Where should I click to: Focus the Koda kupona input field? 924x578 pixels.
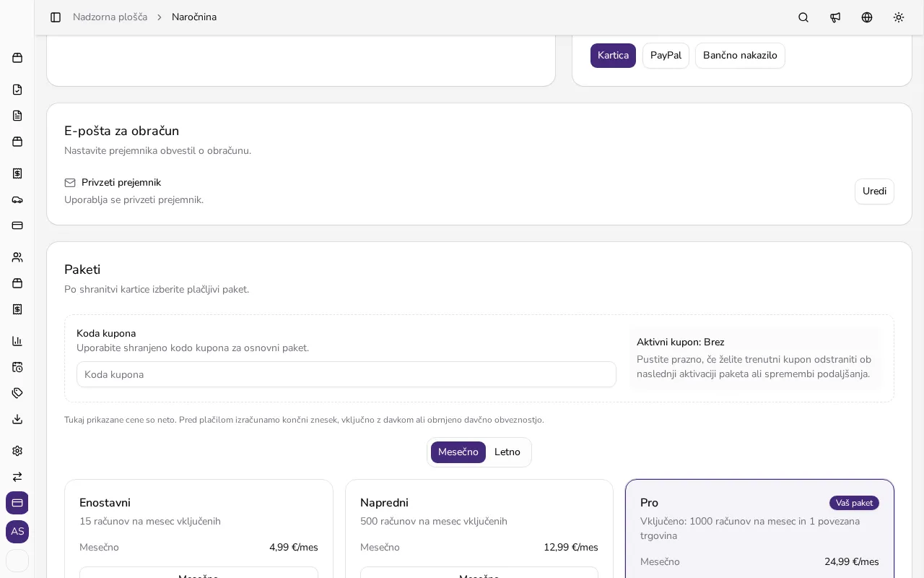click(346, 374)
